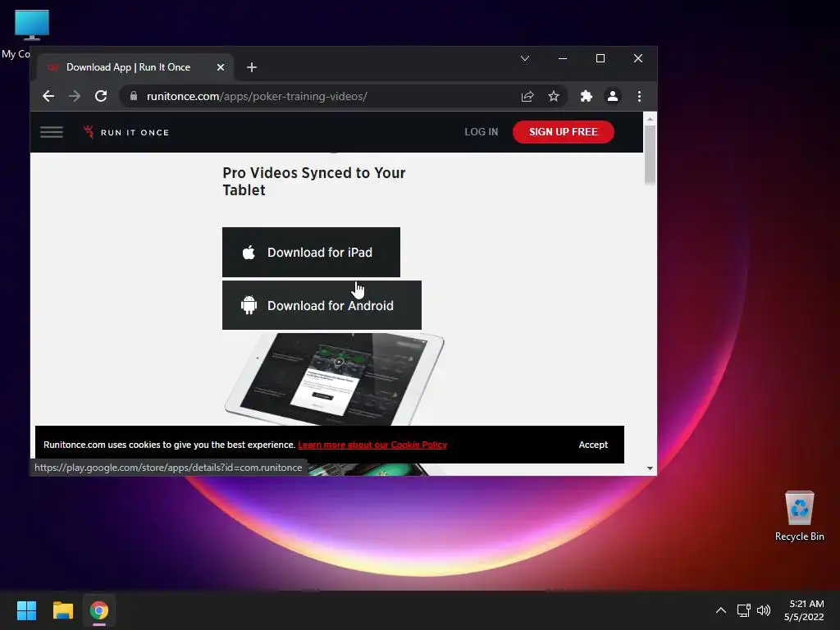Close the Download App tab

click(220, 67)
